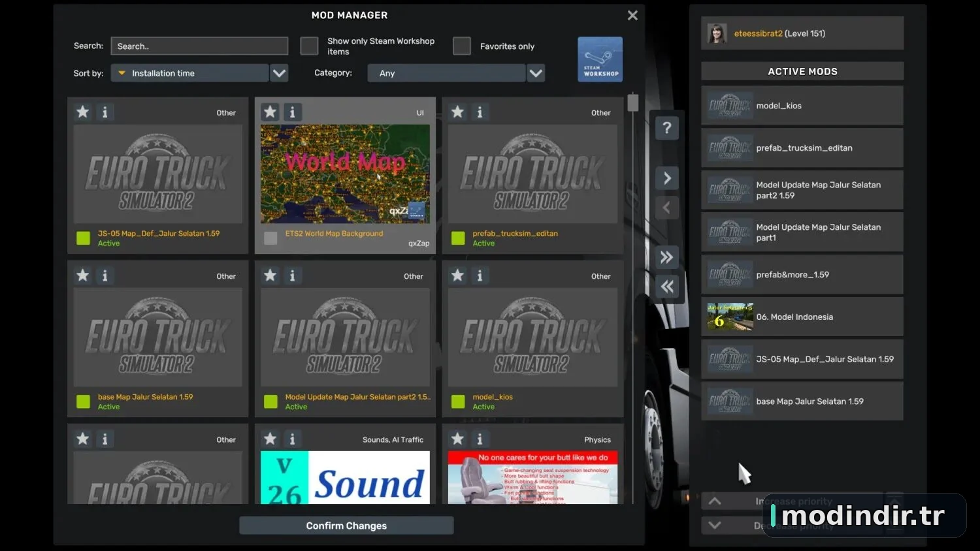Open the Sort by Installation time dropdown

coord(189,73)
